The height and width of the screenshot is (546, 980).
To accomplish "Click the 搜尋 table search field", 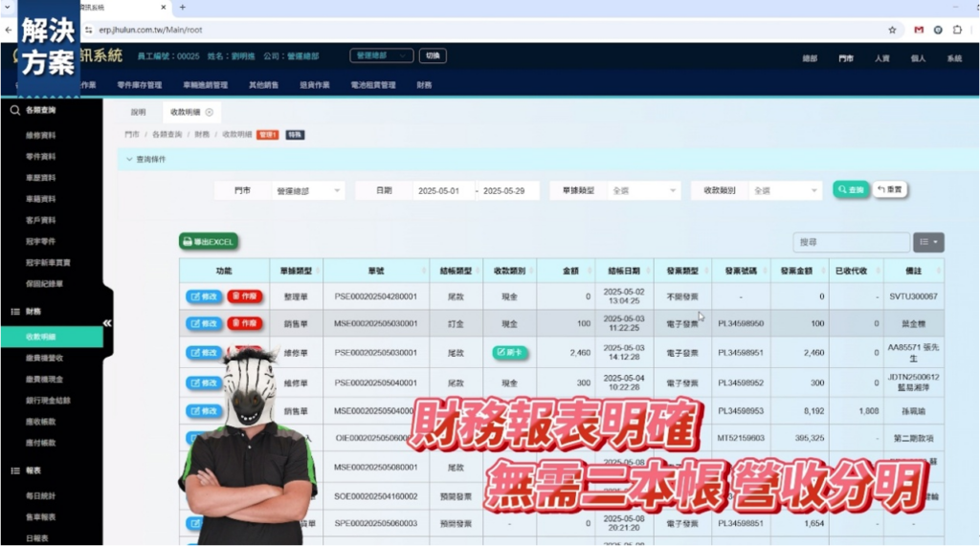I will click(x=850, y=243).
